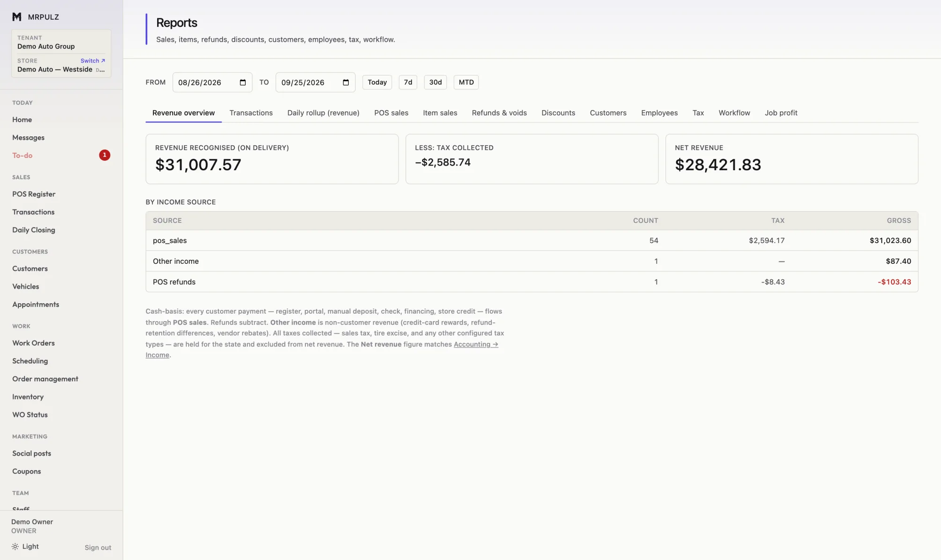Click the pos_sales source row

pyautogui.click(x=532, y=240)
